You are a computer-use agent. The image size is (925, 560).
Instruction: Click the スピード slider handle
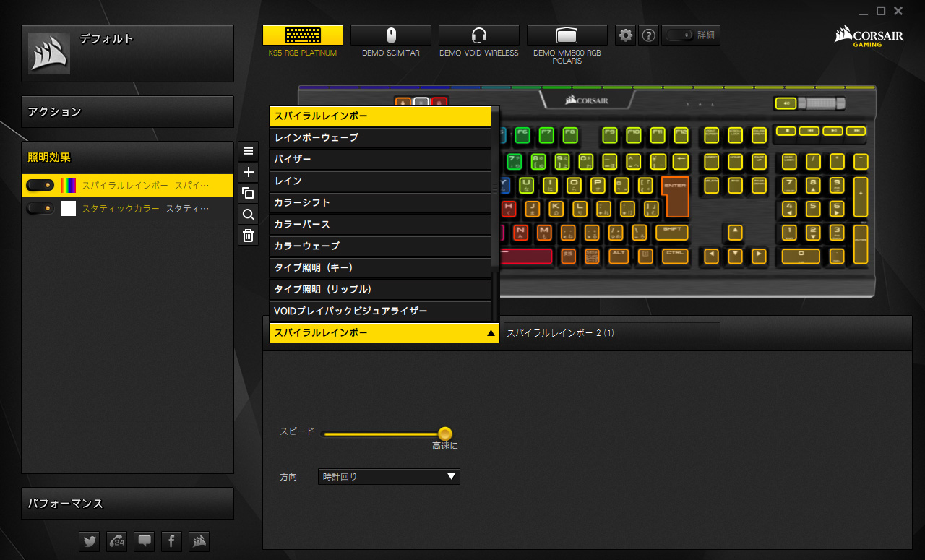[x=445, y=434]
